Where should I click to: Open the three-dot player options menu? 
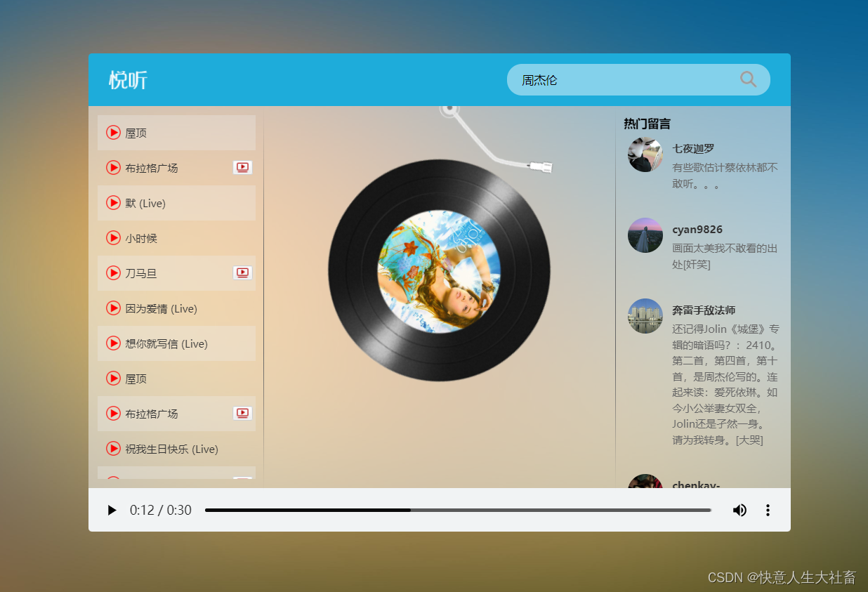click(768, 511)
